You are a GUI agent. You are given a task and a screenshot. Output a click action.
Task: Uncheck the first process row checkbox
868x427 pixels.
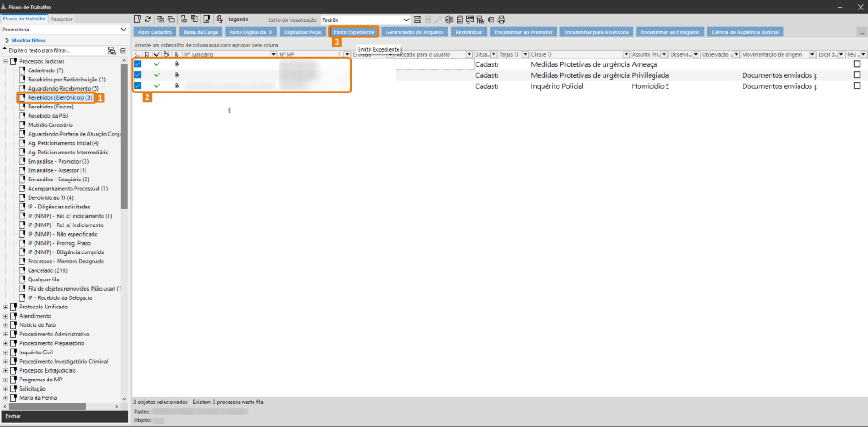tap(137, 64)
